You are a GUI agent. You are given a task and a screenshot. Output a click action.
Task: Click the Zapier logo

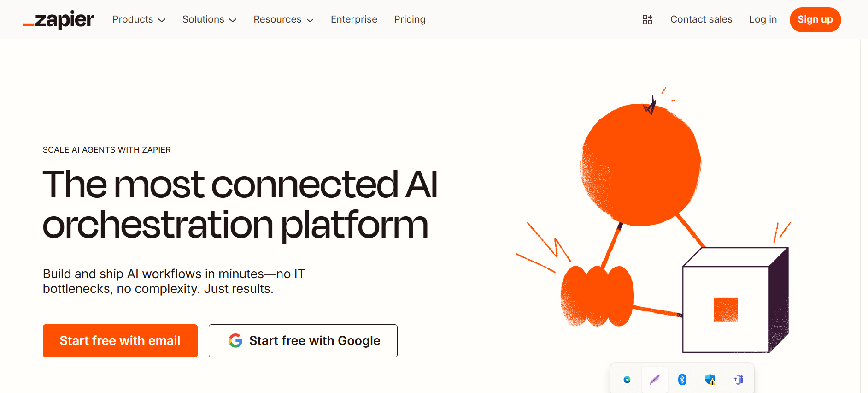pos(58,19)
